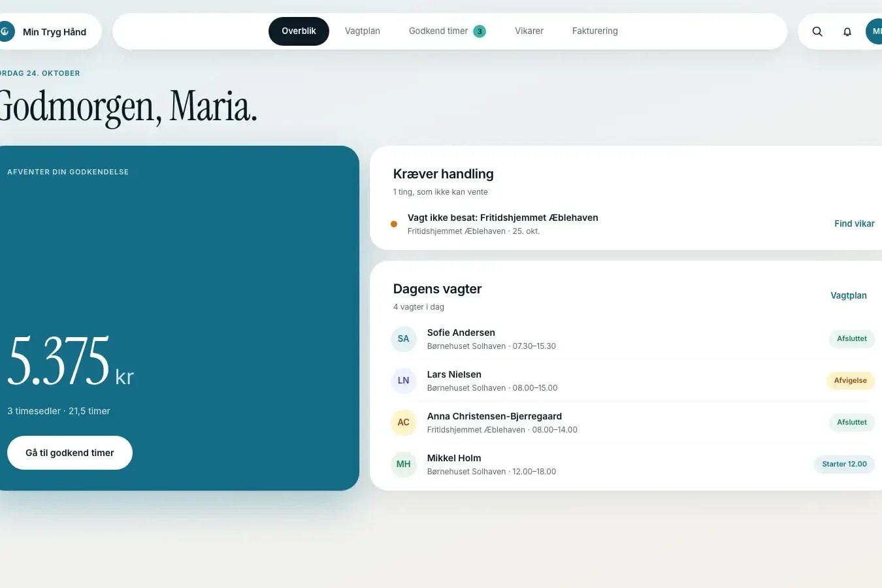Image resolution: width=882 pixels, height=588 pixels.
Task: Click the LN avatar for Lars Nielsen
Action: [404, 381]
